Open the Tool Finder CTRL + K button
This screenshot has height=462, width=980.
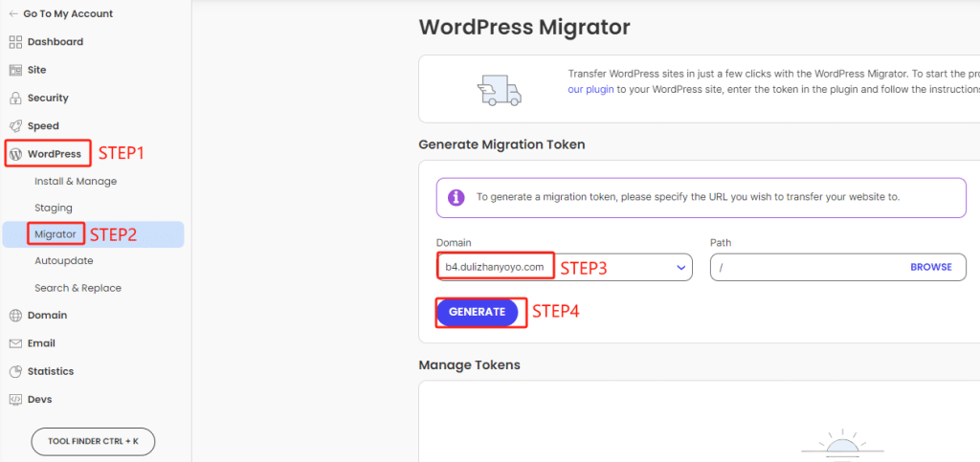click(x=93, y=441)
